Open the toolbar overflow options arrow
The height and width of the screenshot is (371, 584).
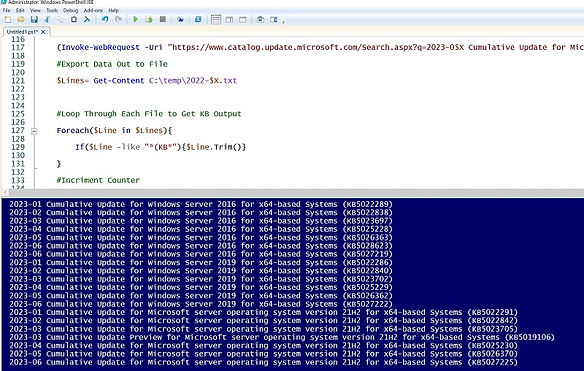pos(283,22)
